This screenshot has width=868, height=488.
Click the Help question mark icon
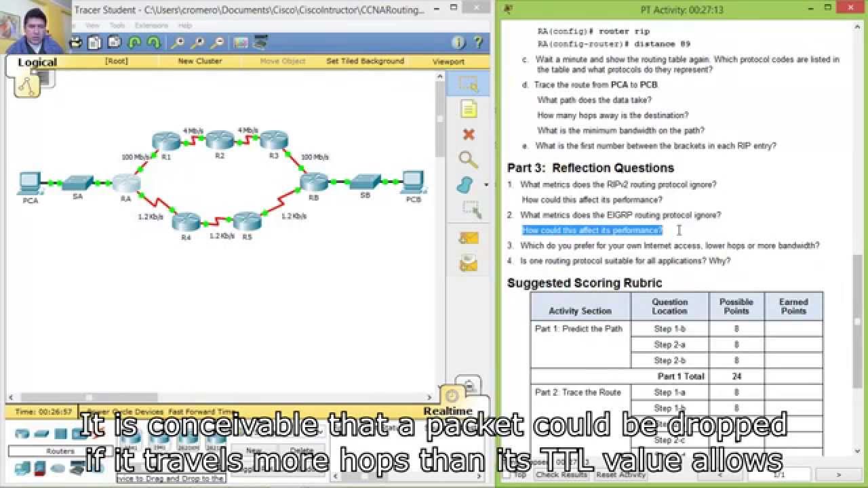click(x=478, y=43)
